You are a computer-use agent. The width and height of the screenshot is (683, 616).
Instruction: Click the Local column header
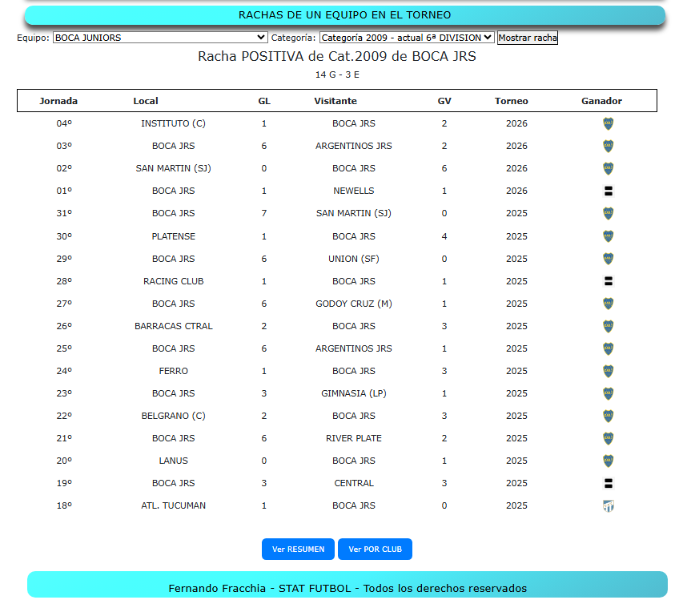coord(146,101)
